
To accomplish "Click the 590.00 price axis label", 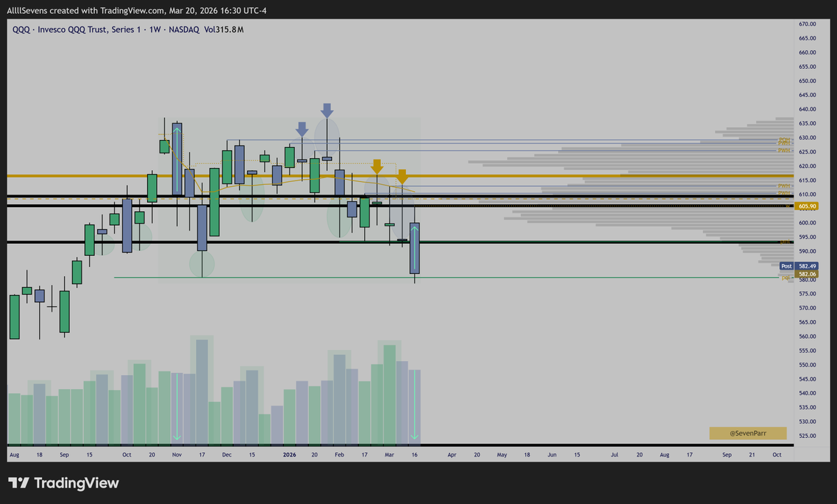I will pyautogui.click(x=808, y=252).
